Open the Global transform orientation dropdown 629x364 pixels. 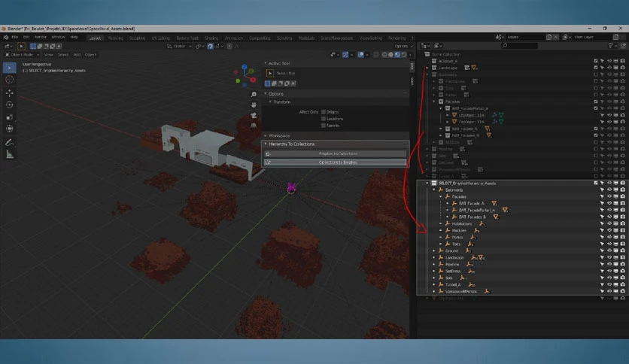click(x=179, y=46)
